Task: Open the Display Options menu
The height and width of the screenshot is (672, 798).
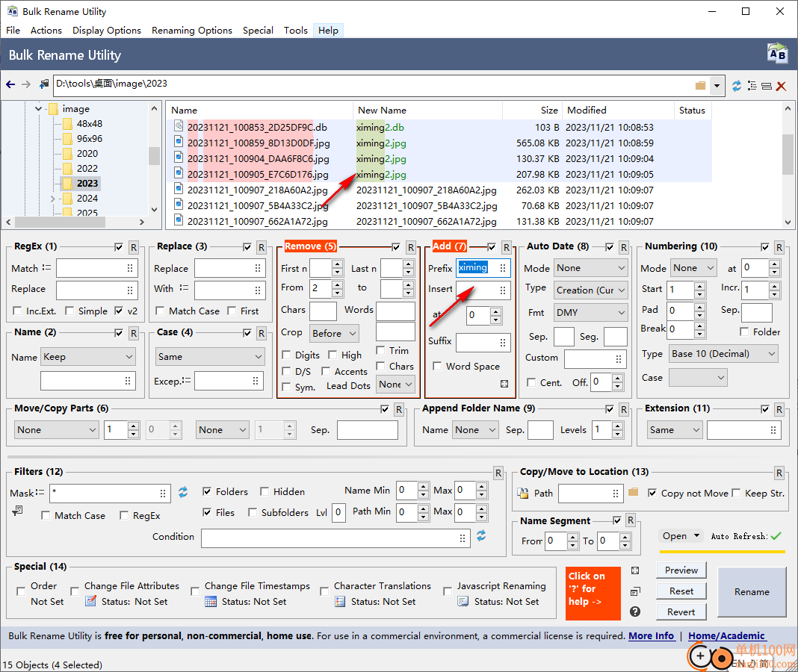Action: click(107, 31)
